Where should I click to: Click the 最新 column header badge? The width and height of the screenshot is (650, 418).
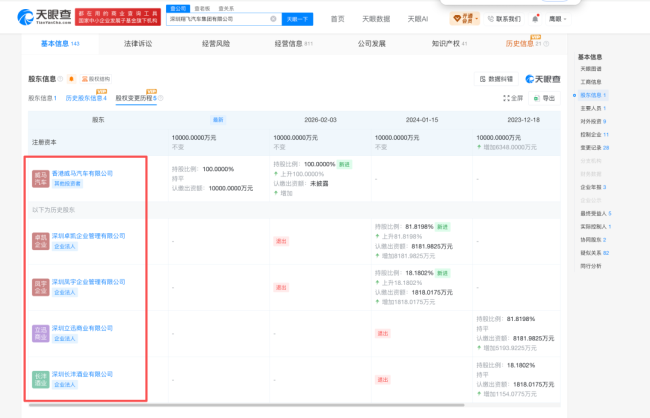[218, 120]
